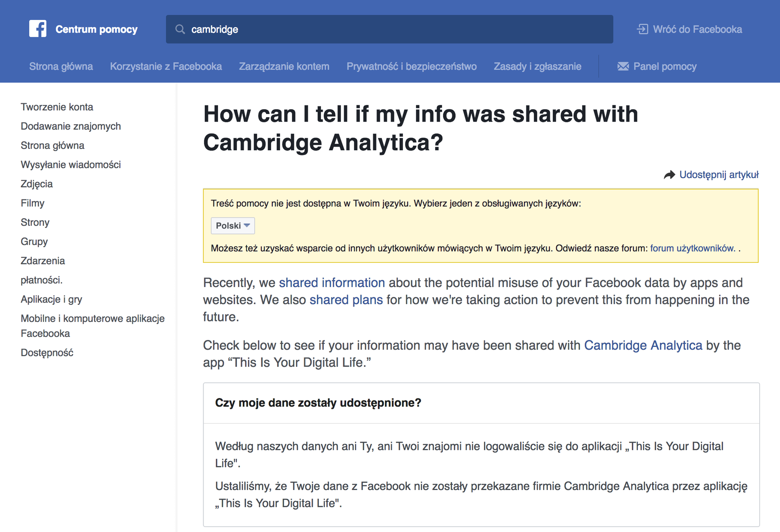Viewport: 780px width, 532px height.
Task: Go to Strona główna in top navigation
Action: pyautogui.click(x=61, y=66)
